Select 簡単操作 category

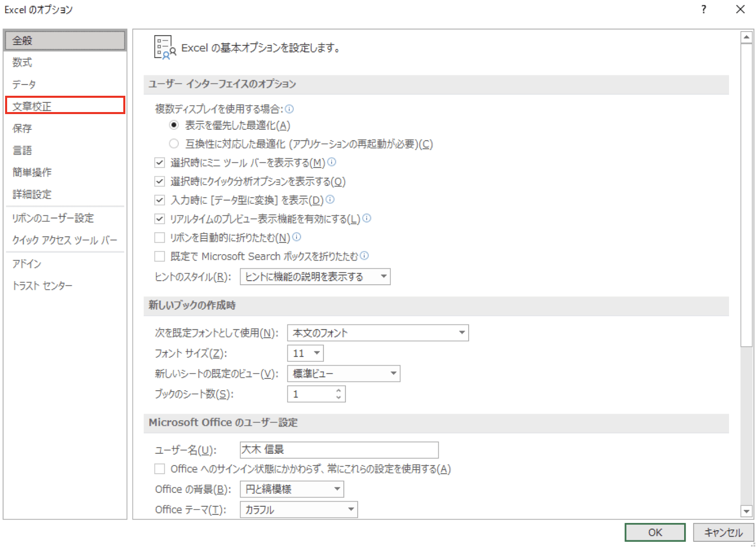coord(65,172)
